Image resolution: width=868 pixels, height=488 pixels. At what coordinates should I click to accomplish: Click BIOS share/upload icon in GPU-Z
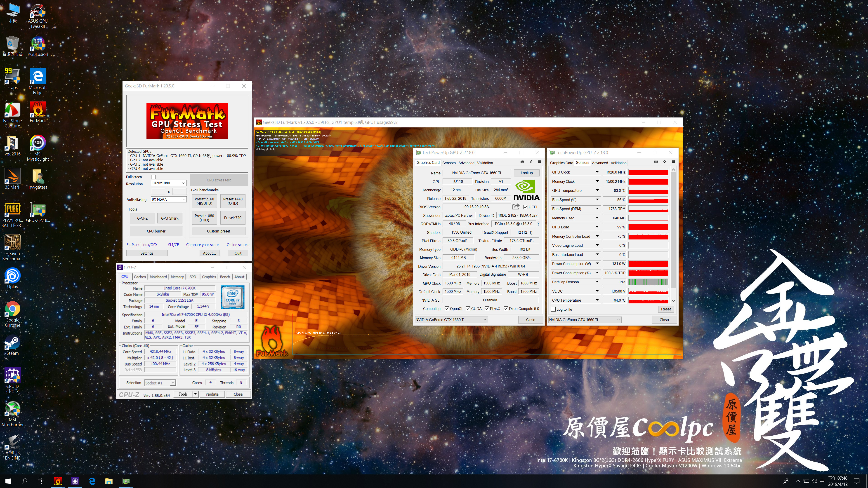(516, 206)
